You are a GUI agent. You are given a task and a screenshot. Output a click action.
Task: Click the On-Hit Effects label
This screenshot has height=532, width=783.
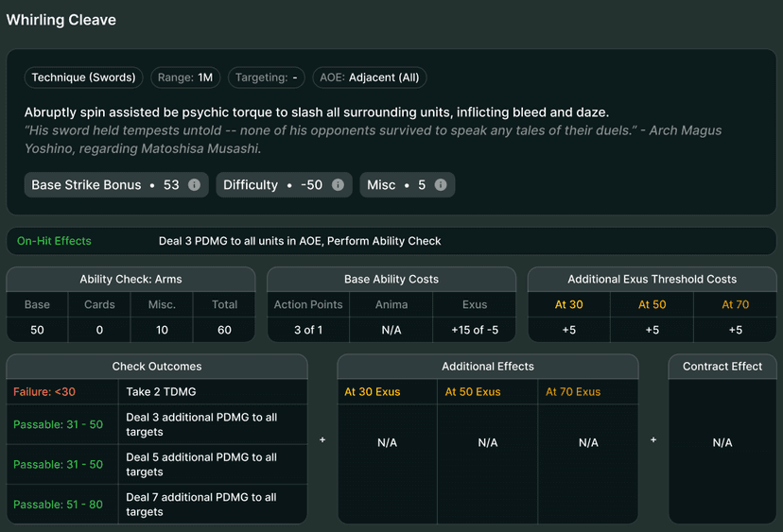54,241
